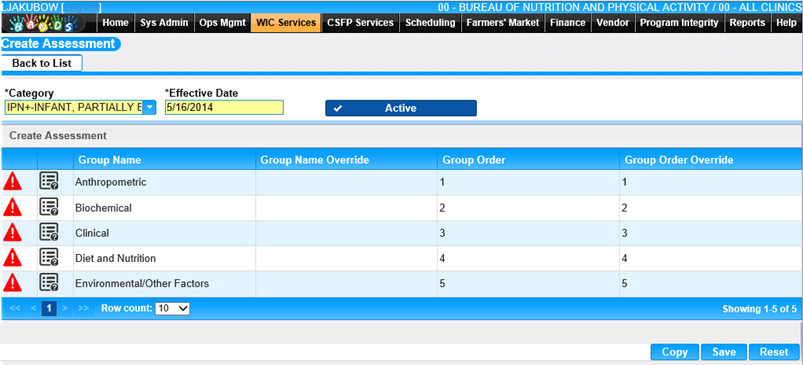Open the questions list icon for Anthropometric

click(x=49, y=181)
